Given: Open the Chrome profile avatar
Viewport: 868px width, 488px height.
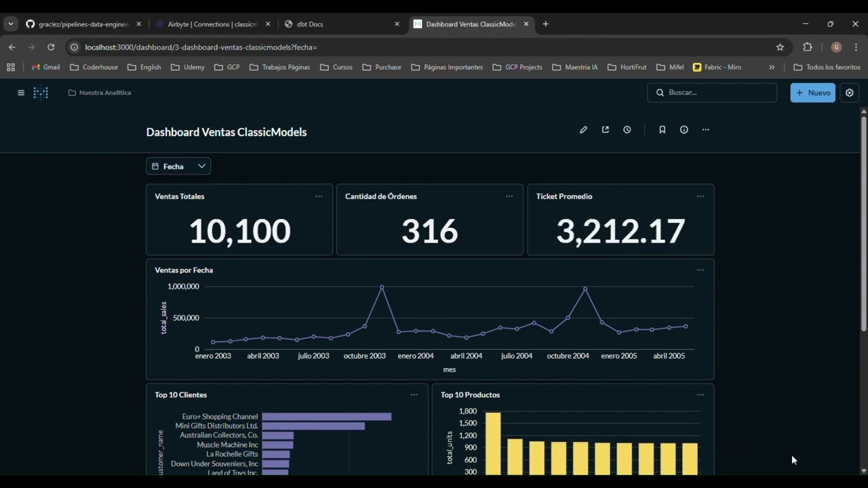Looking at the screenshot, I should [x=836, y=47].
